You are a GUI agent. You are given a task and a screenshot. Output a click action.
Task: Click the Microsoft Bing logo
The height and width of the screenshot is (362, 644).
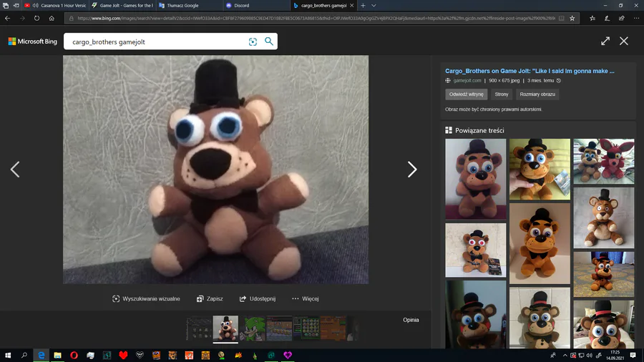point(32,41)
